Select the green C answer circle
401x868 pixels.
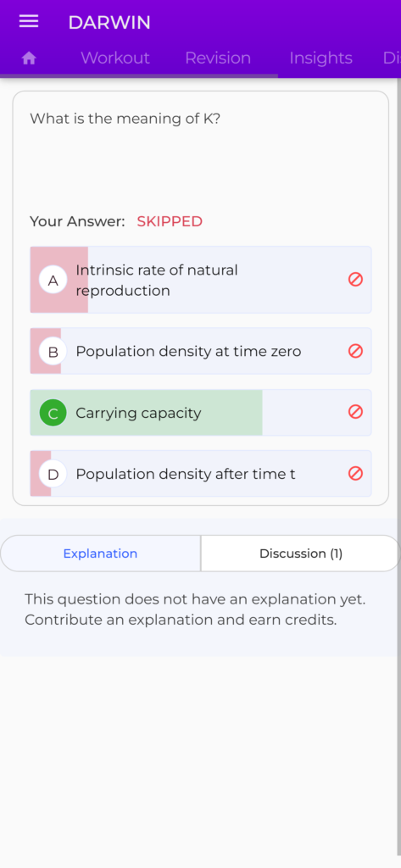click(53, 413)
